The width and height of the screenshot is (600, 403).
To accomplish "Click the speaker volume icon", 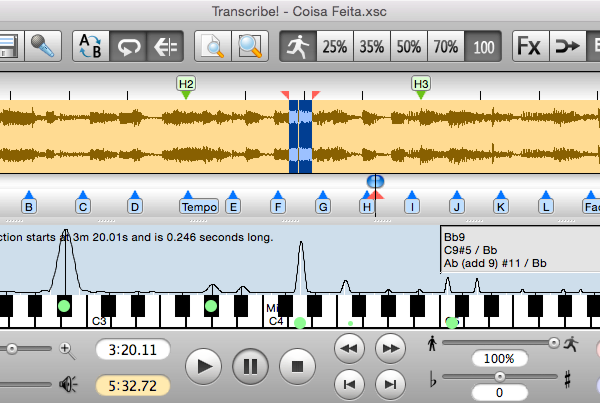I will coord(68,384).
